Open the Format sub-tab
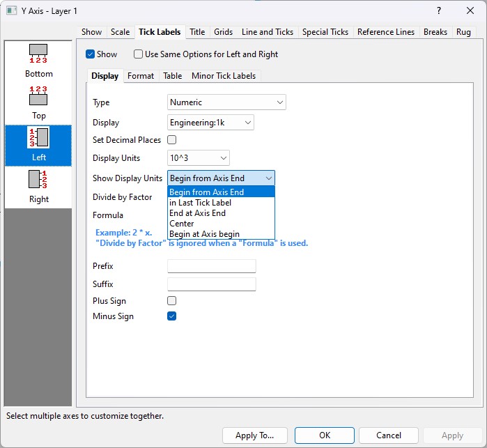The height and width of the screenshot is (448, 487). 141,76
